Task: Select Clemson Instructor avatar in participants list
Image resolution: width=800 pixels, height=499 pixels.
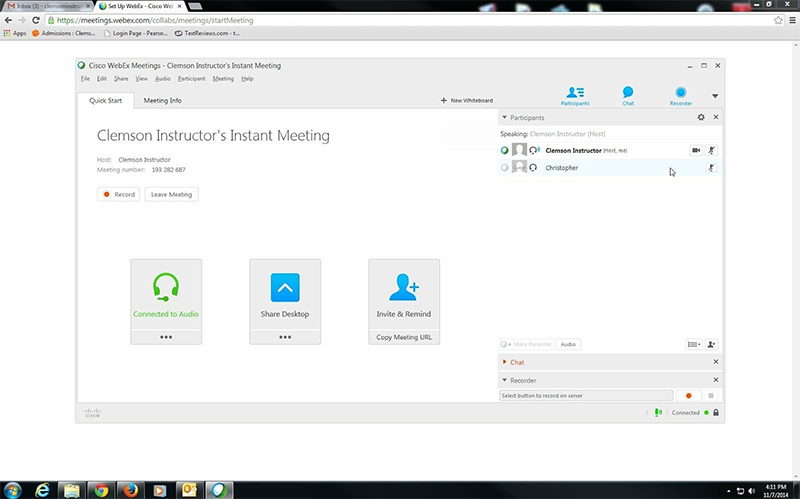Action: pyautogui.click(x=519, y=150)
